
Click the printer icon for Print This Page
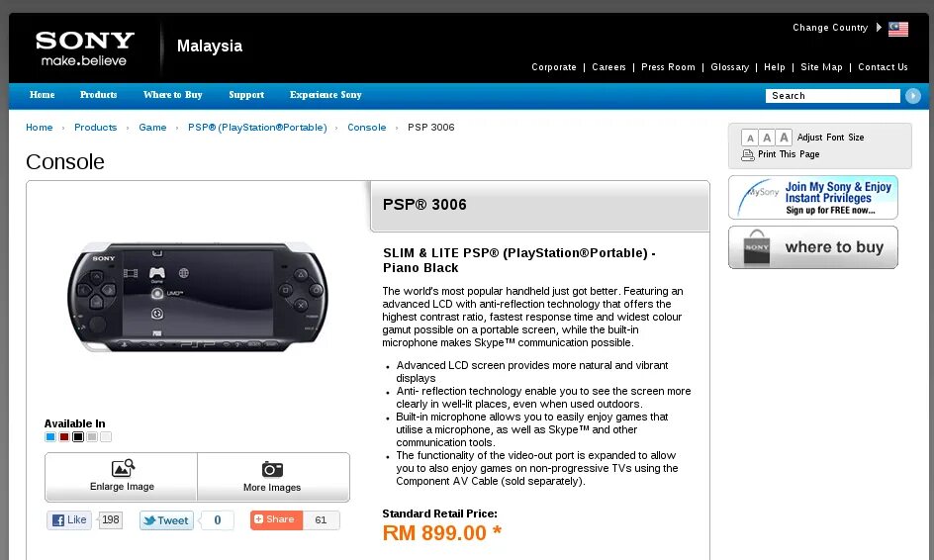click(x=748, y=155)
